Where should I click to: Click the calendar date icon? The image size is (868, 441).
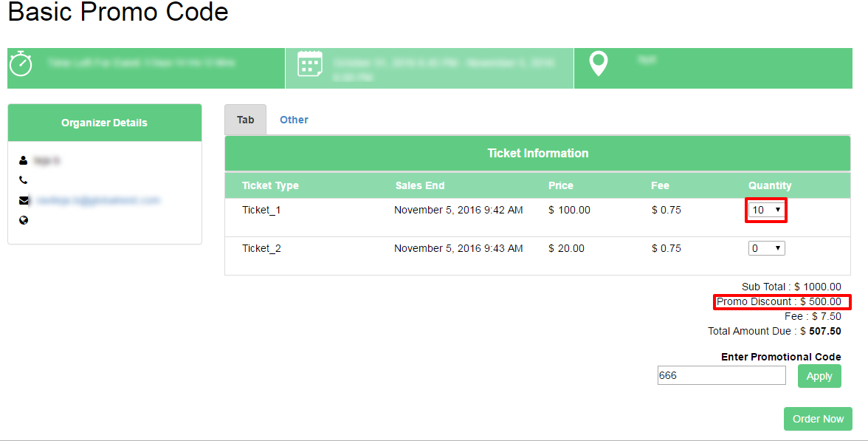[x=309, y=64]
